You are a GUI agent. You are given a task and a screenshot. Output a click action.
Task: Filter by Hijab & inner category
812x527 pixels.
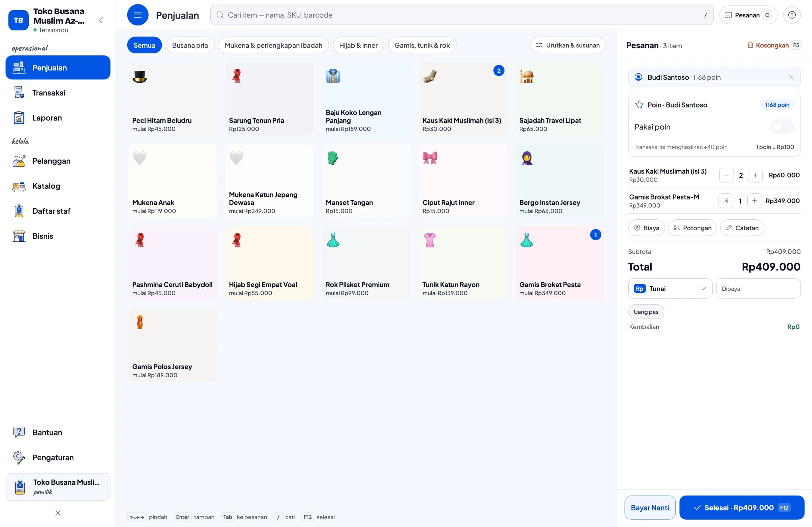click(358, 45)
